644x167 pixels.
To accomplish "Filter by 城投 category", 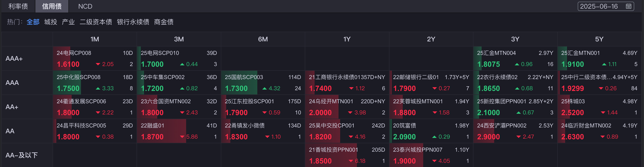I will pos(50,22).
